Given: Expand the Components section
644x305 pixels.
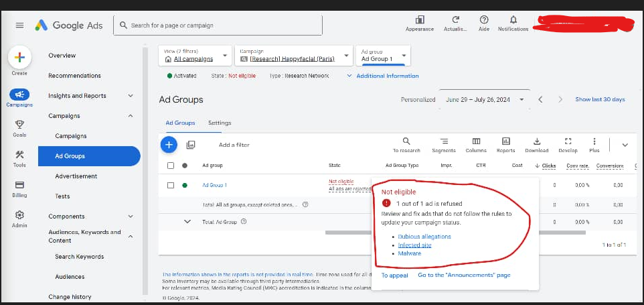Looking at the screenshot, I should pos(130,217).
